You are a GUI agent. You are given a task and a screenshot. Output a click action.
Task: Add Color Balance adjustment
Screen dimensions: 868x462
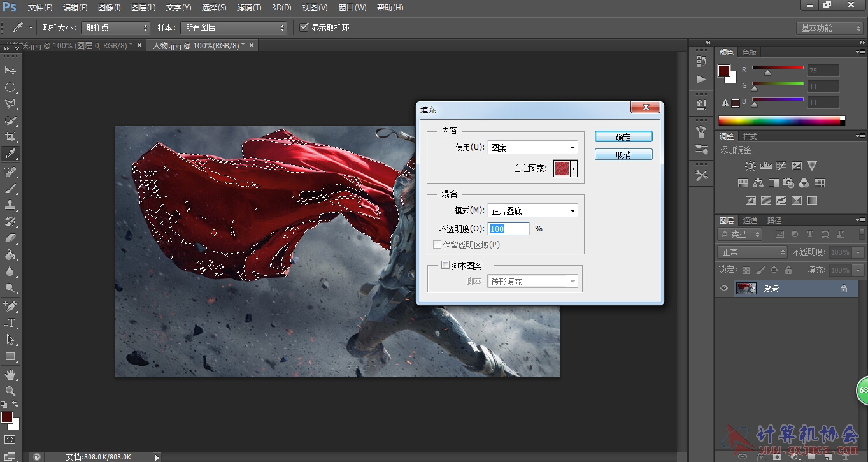pos(758,184)
